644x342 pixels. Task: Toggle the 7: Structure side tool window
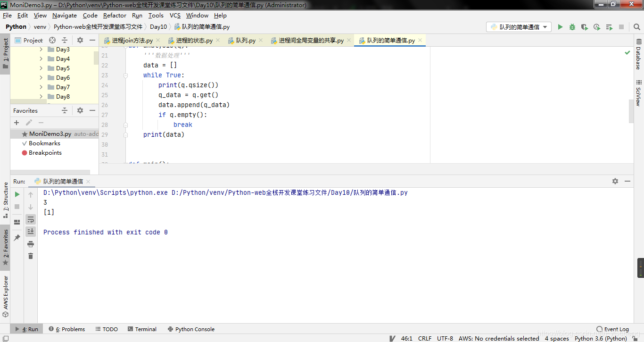pyautogui.click(x=5, y=200)
